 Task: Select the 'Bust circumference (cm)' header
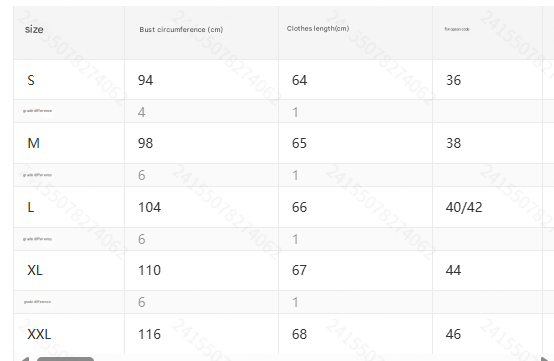point(181,30)
